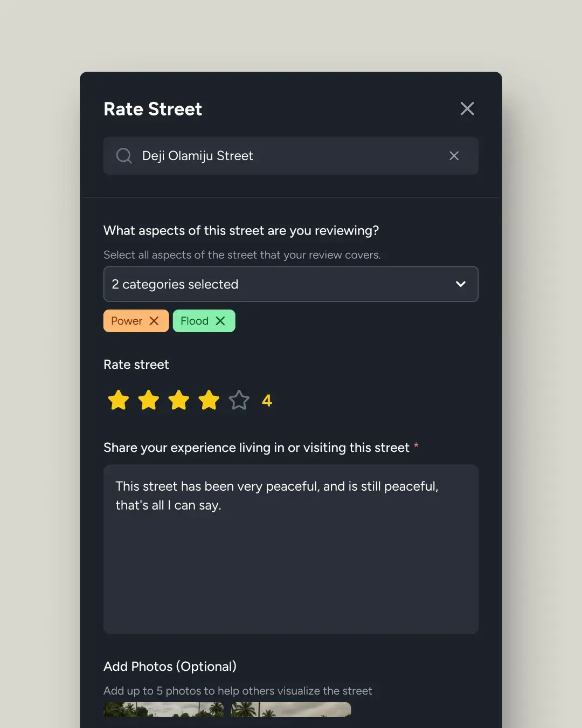Image resolution: width=582 pixels, height=728 pixels.
Task: Set rating to three stars
Action: click(179, 401)
